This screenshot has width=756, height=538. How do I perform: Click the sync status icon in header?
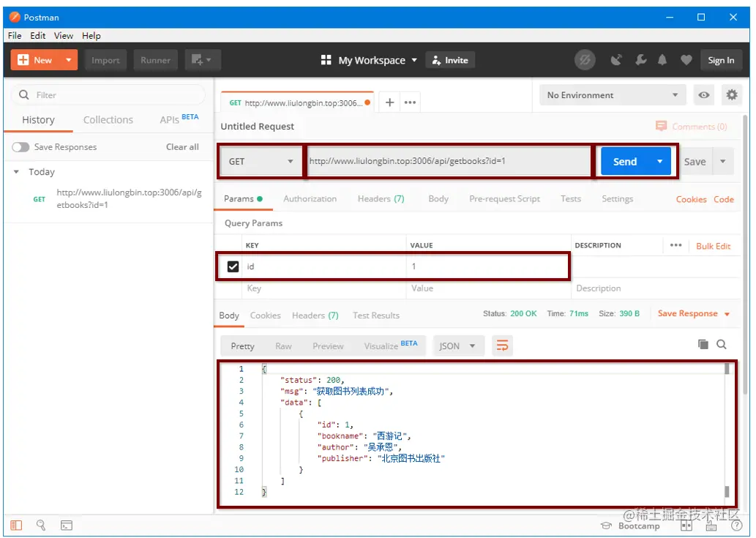pyautogui.click(x=584, y=60)
